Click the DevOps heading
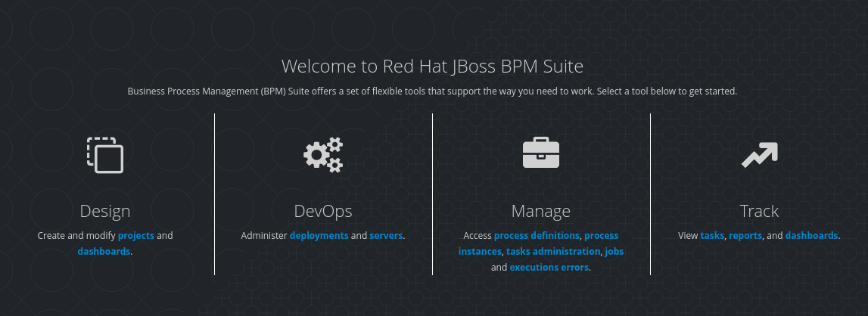Viewport: 868px width, 316px height. tap(323, 211)
